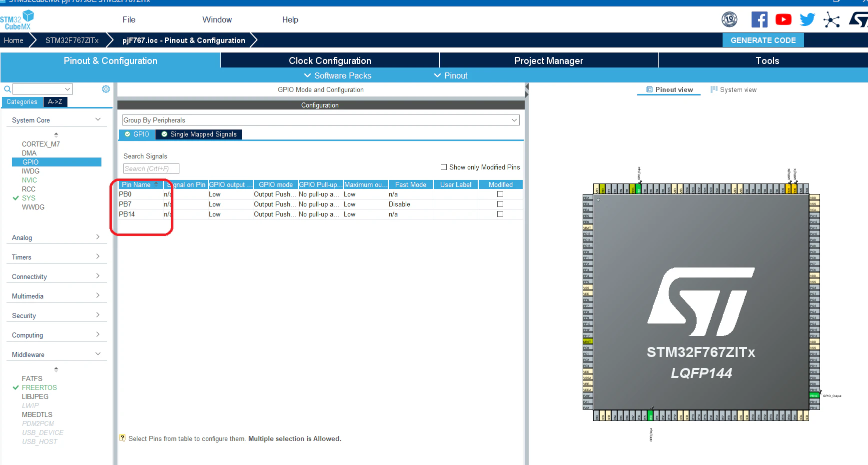868x465 pixels.
Task: Click the help icon beside Select Pins hint
Action: 122,438
